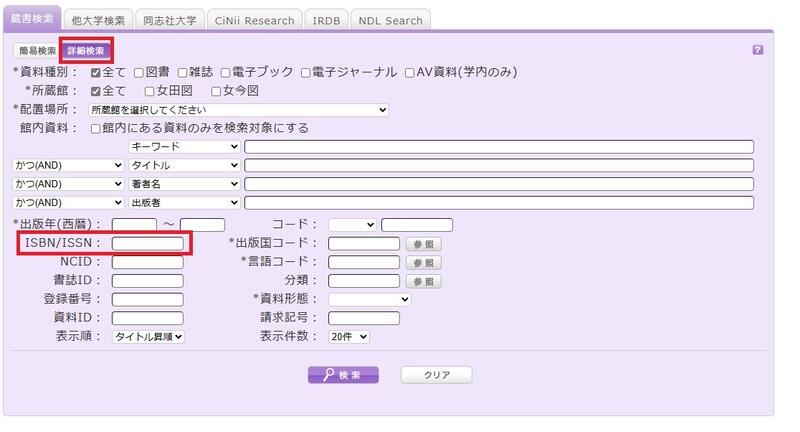Select the 詳細検索 mode tab
Image resolution: width=800 pixels, height=432 pixels.
[x=86, y=50]
